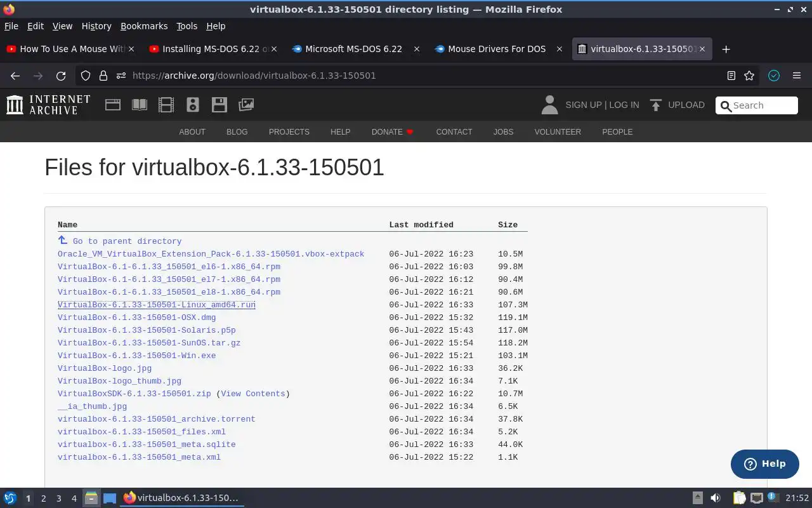Screen dimensions: 812x508
Task: Toggle reader view icon
Action: click(731, 76)
